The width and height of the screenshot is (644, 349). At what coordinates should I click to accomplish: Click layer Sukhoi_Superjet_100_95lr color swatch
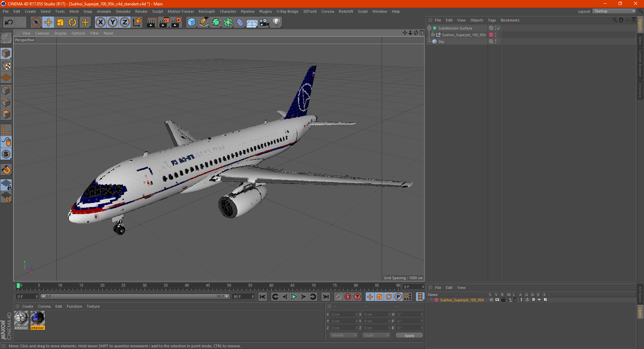[436, 300]
